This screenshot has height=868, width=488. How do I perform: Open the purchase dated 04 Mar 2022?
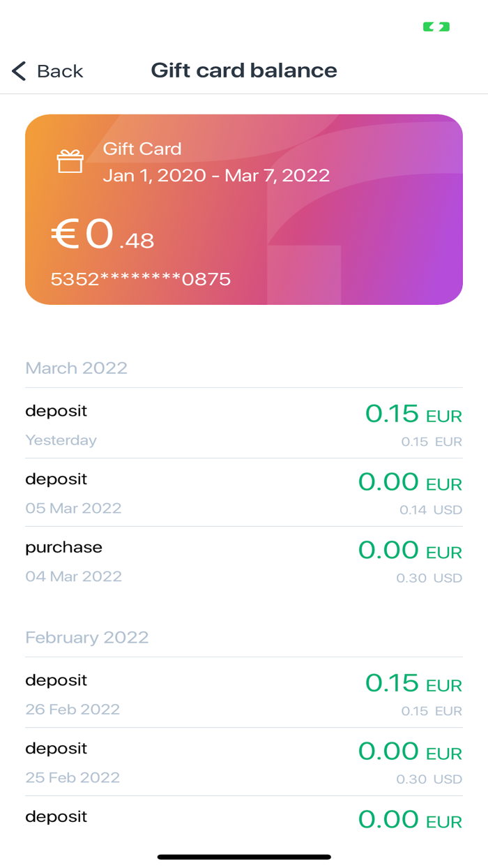(244, 560)
